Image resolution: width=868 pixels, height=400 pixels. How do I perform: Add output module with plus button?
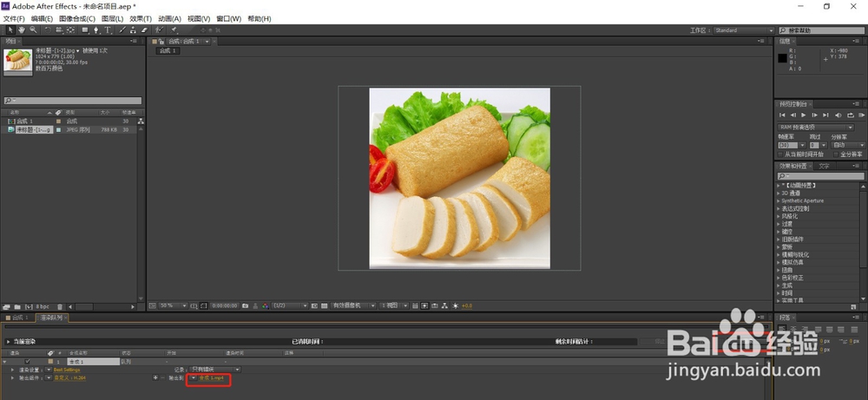(155, 377)
